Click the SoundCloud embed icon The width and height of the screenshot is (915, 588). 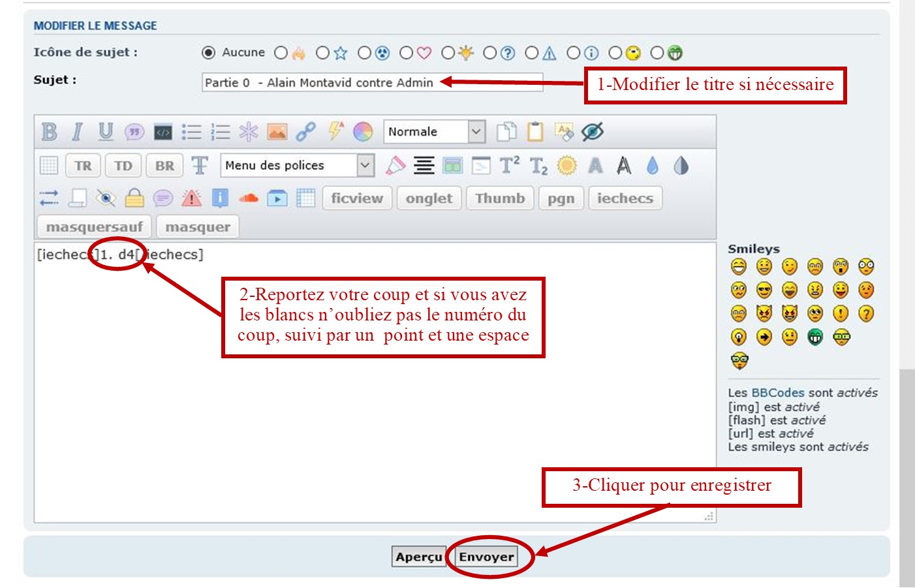248,198
